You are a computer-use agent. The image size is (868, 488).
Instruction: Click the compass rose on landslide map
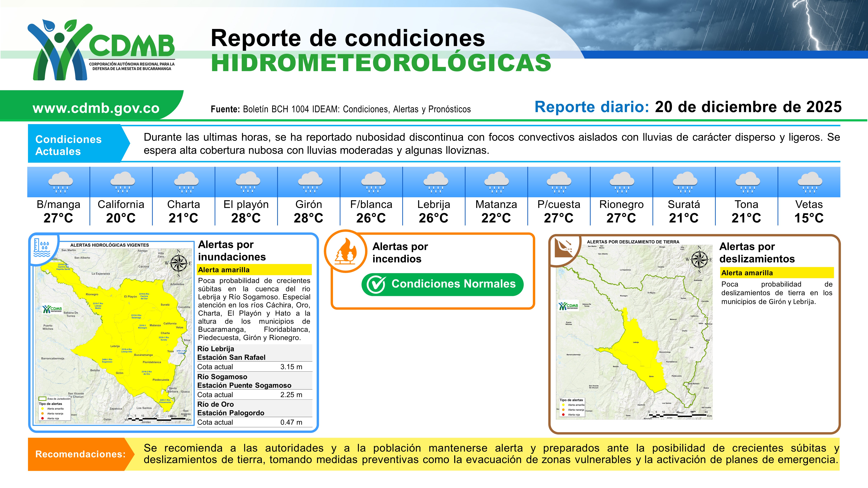pos(699,259)
